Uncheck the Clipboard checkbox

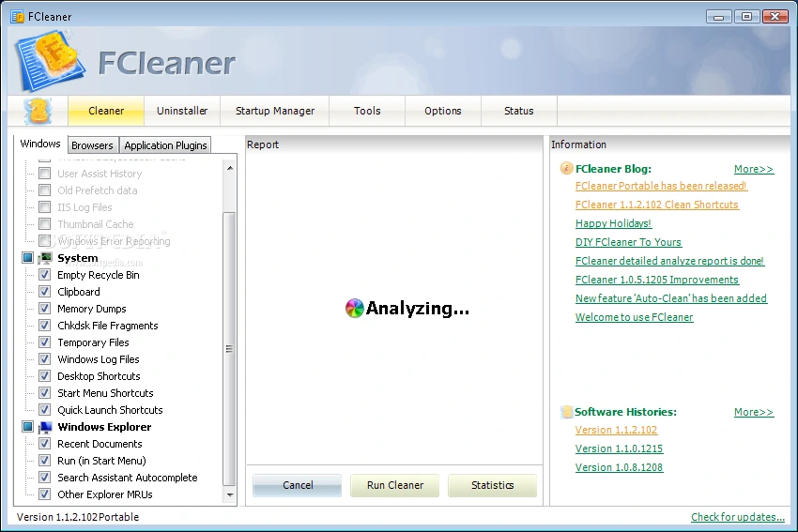[45, 292]
